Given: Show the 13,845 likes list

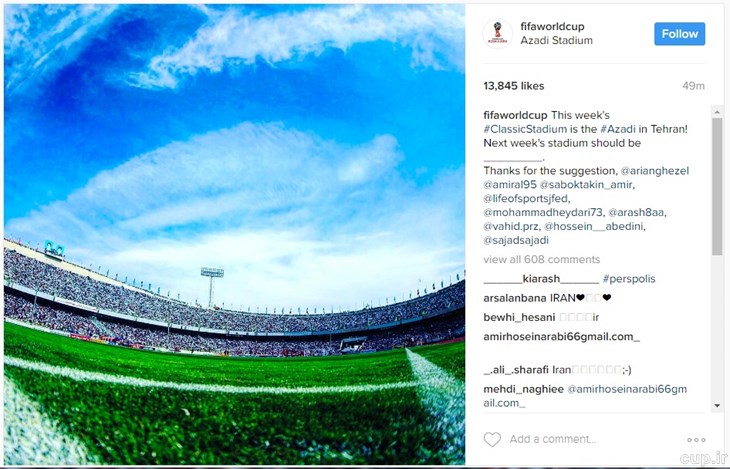Looking at the screenshot, I should coord(513,86).
